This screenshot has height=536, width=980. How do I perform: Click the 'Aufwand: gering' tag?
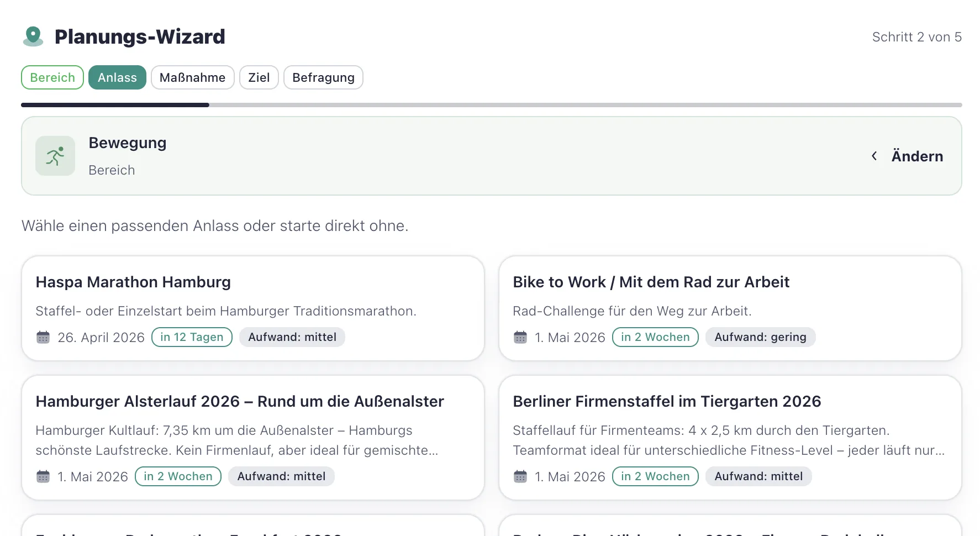[x=760, y=337]
